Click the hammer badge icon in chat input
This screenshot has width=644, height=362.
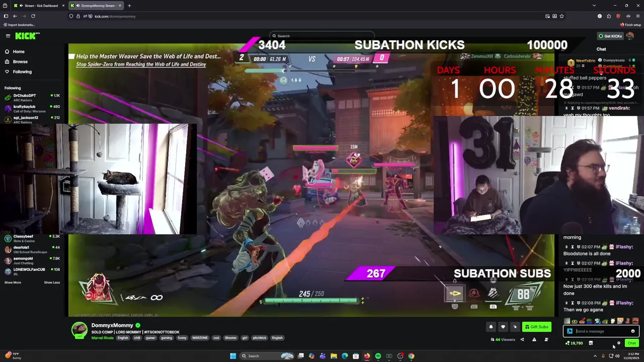(570, 331)
